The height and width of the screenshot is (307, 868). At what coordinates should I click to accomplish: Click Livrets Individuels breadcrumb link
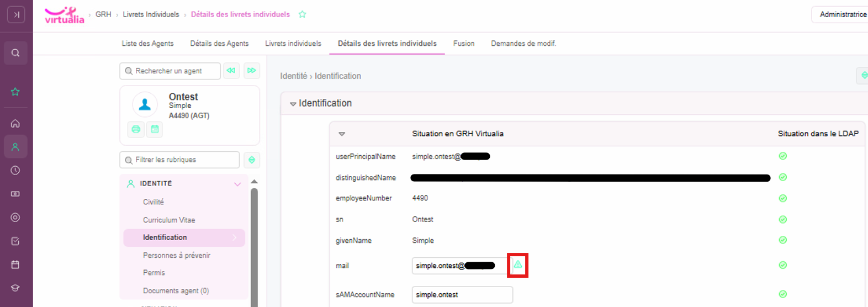click(151, 14)
